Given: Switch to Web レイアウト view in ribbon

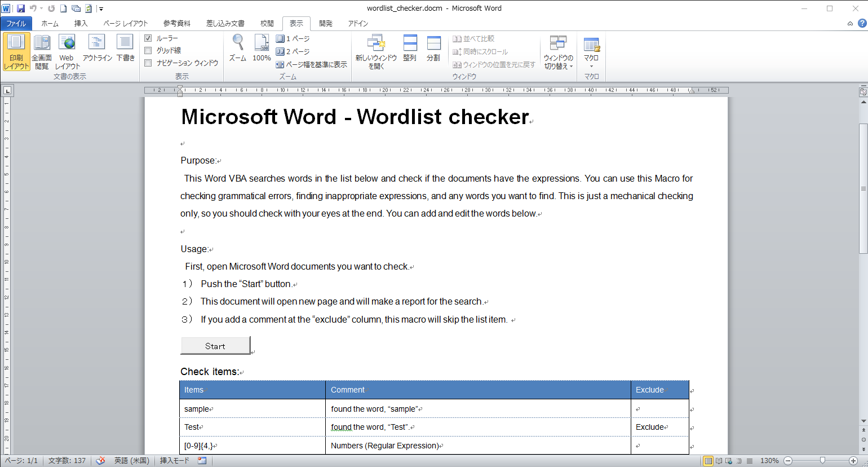Looking at the screenshot, I should pyautogui.click(x=67, y=51).
